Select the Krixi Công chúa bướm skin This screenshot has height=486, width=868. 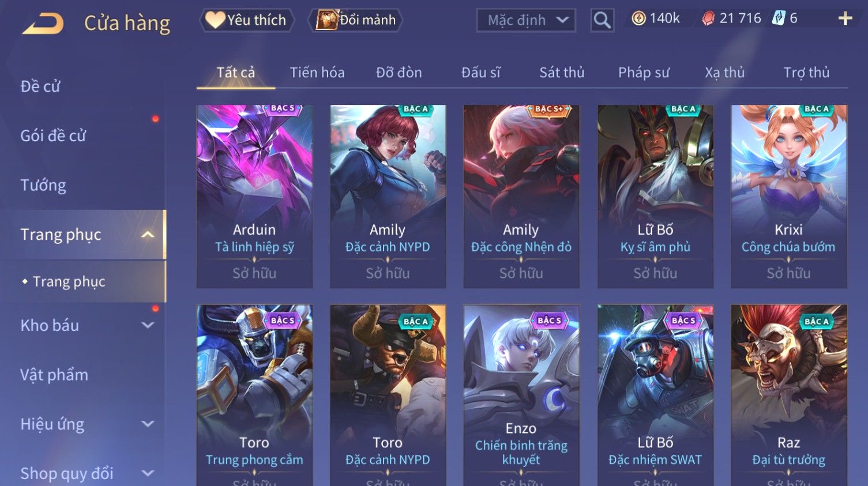[x=788, y=196]
